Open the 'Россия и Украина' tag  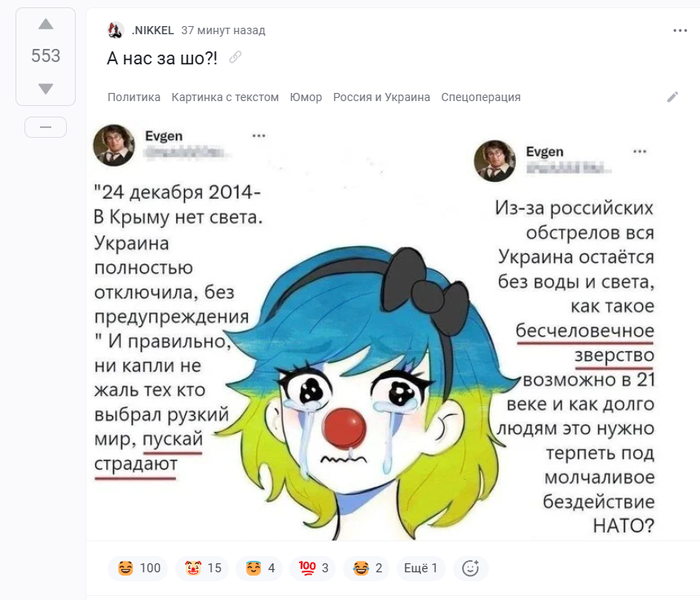coord(382,97)
